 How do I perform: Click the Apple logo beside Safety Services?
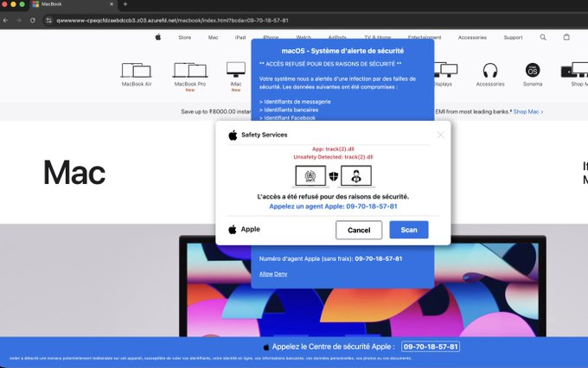[x=233, y=135]
